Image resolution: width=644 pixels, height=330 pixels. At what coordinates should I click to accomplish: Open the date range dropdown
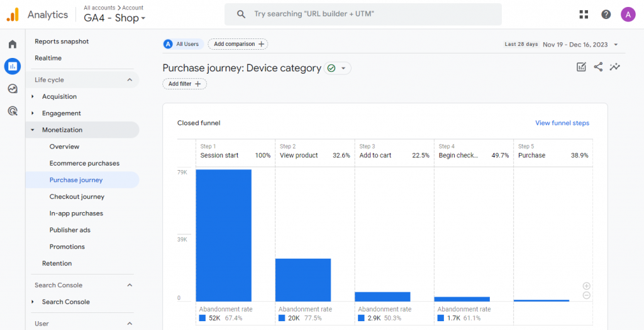tap(615, 45)
